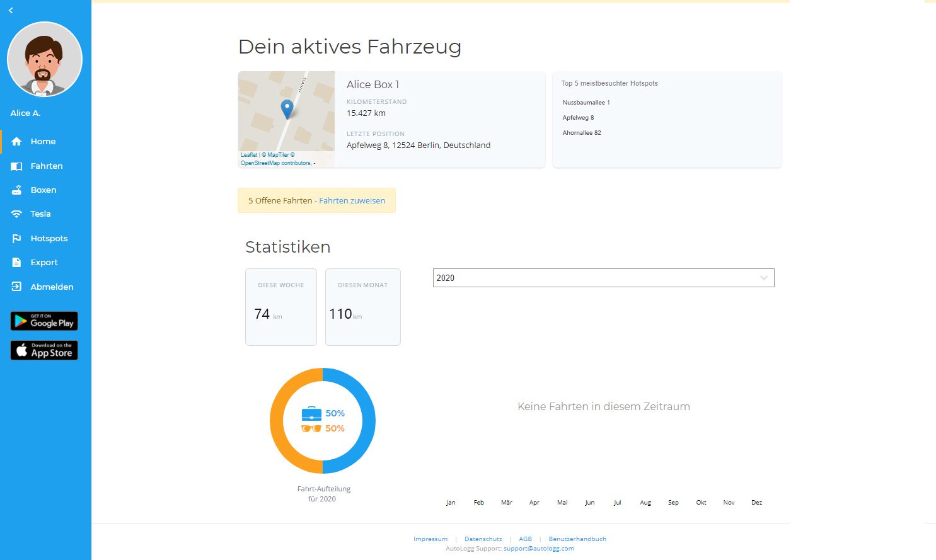936x560 pixels.
Task: Open Fahrten via the book icon
Action: click(16, 166)
